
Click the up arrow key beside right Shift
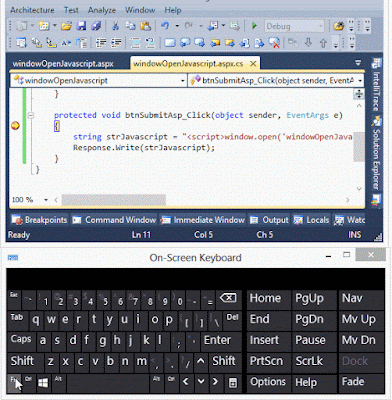[x=200, y=361]
